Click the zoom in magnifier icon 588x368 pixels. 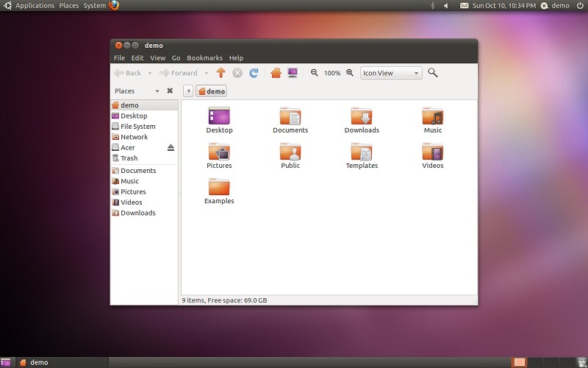[350, 73]
